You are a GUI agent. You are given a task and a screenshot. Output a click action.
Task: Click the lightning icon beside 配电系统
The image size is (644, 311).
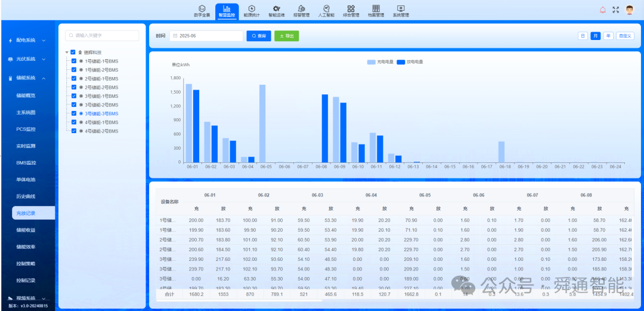pos(11,41)
